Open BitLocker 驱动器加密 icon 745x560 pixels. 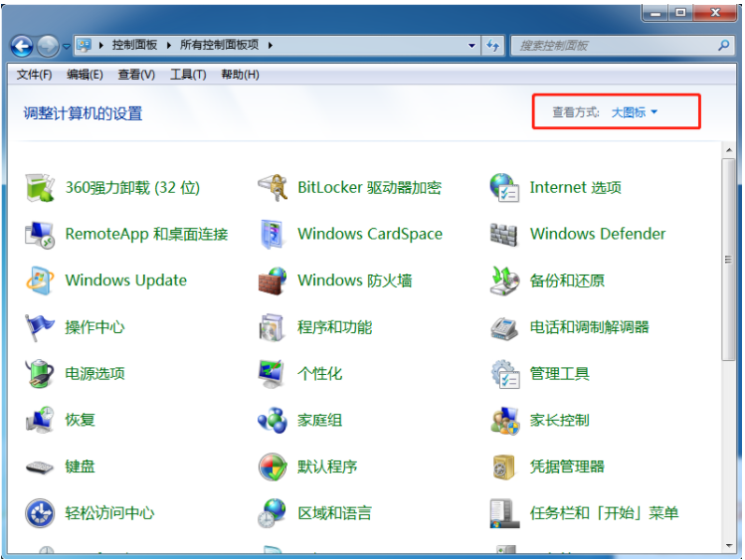point(273,187)
